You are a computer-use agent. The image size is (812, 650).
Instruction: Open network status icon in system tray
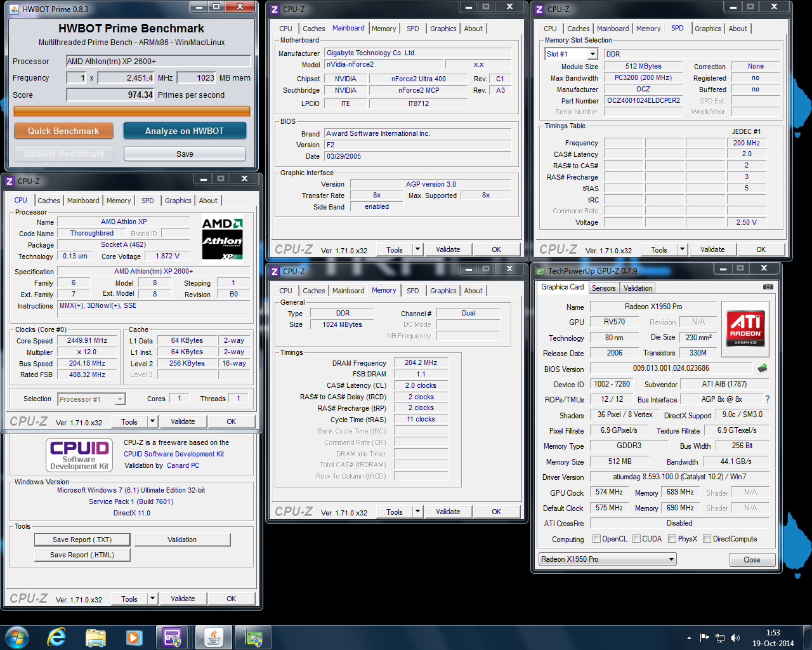[x=720, y=638]
